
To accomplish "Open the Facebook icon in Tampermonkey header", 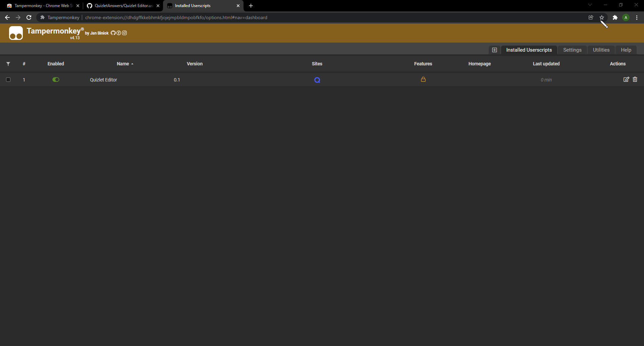I will pos(119,33).
